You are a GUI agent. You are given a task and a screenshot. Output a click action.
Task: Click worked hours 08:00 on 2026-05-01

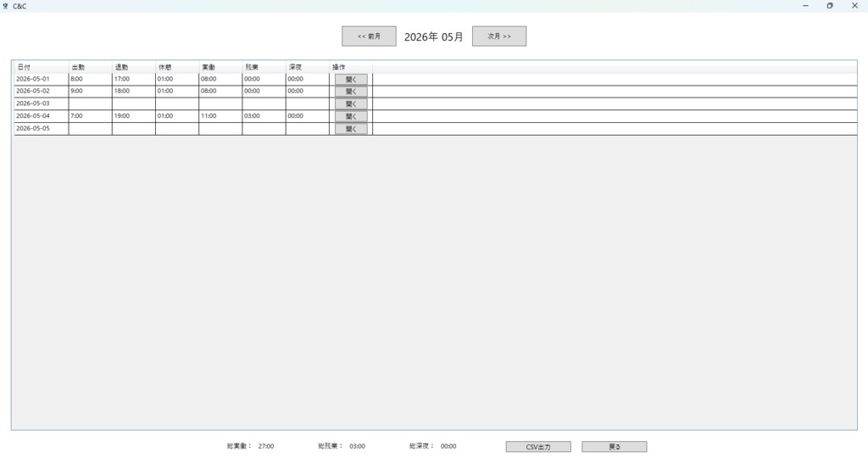point(220,79)
